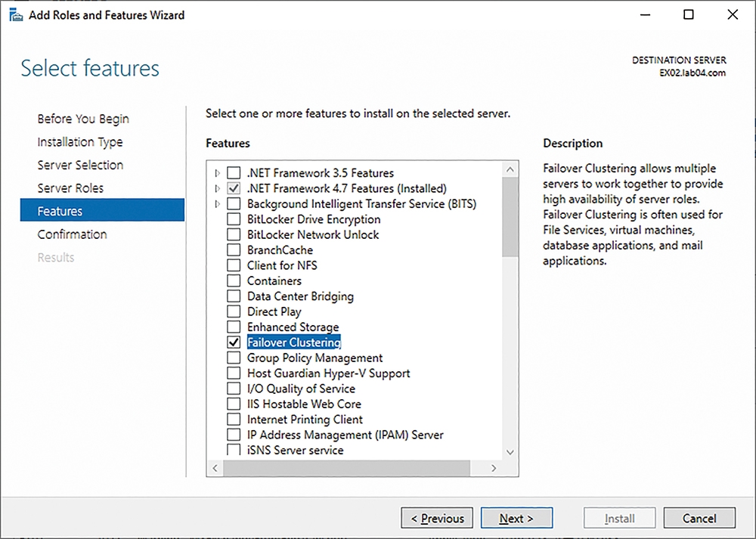This screenshot has height=539, width=756.
Task: Expand Background Intelligent Transfer Service node
Action: tap(218, 203)
